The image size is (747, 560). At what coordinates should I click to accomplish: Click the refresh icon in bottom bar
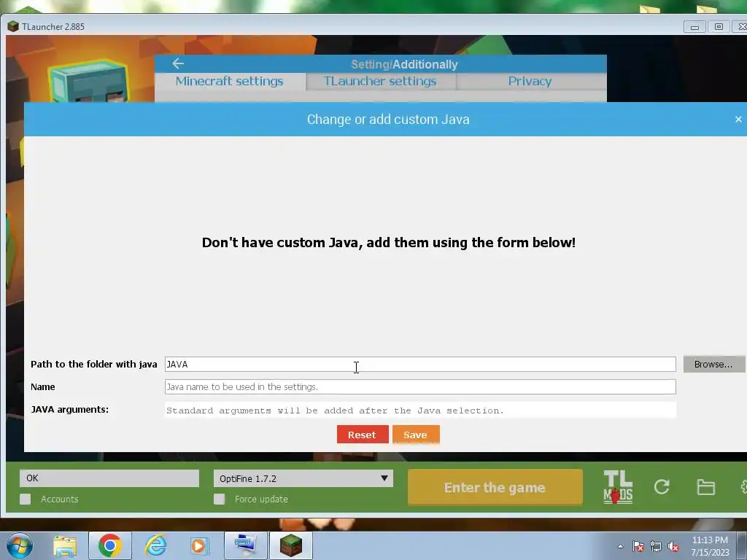pyautogui.click(x=662, y=486)
